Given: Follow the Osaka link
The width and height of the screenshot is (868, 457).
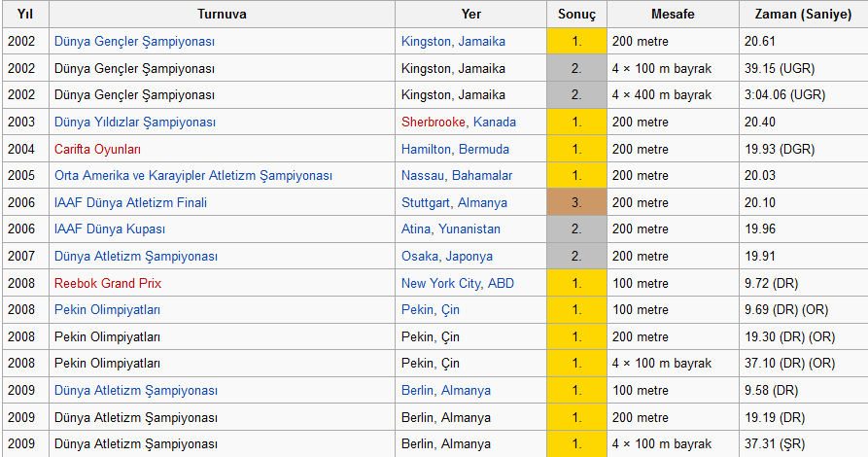Looking at the screenshot, I should pyautogui.click(x=419, y=257).
